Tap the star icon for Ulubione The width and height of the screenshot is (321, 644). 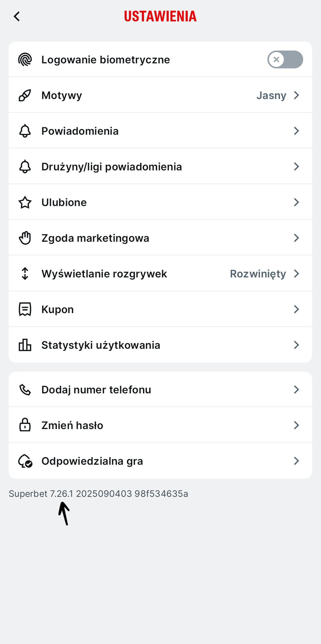click(25, 202)
